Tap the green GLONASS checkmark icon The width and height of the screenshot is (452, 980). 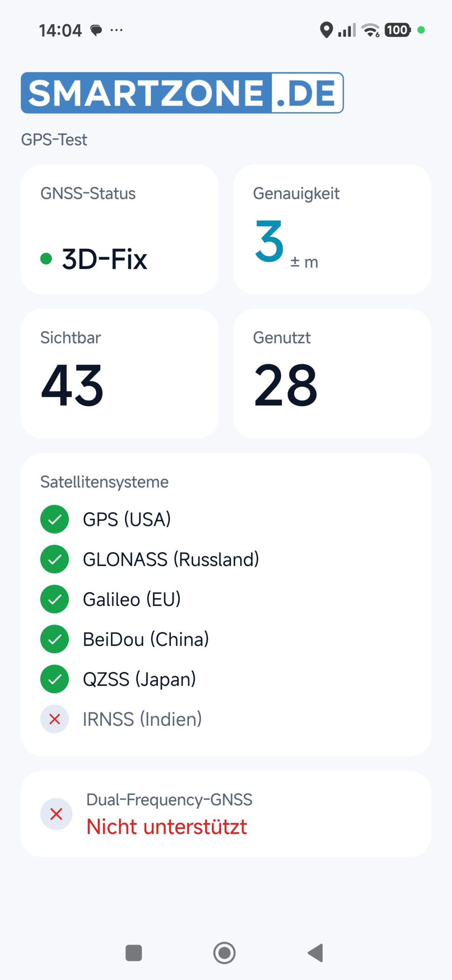pos(55,559)
